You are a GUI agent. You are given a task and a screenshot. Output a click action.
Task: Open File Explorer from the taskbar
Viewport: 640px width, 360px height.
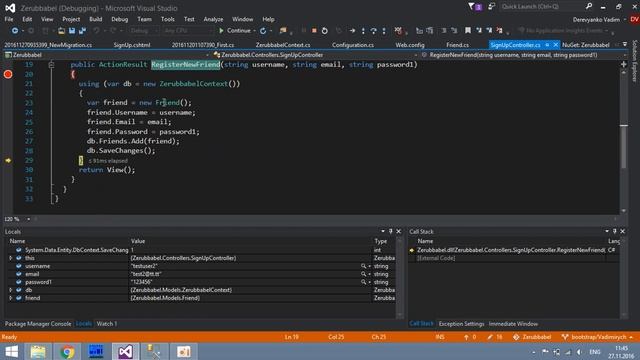tap(38, 351)
